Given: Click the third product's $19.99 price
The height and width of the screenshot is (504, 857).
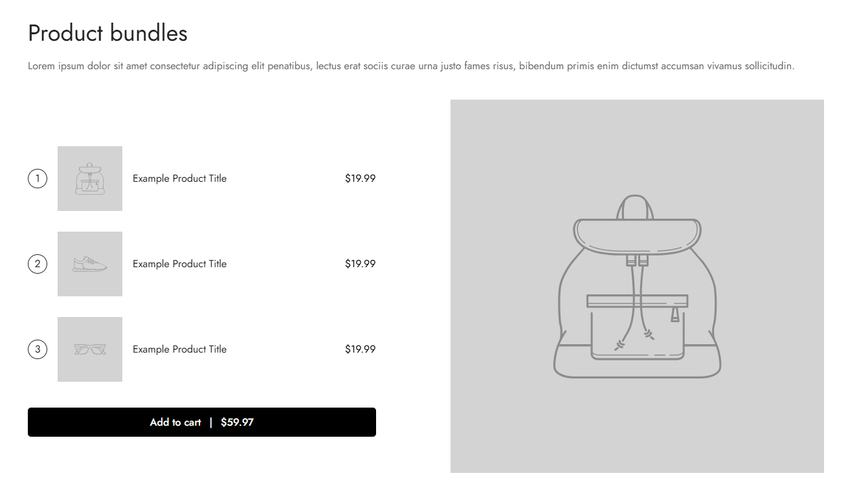Looking at the screenshot, I should point(361,349).
